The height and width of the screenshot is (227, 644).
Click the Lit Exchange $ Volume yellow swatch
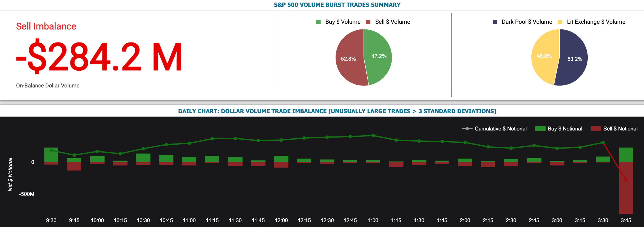coord(560,22)
